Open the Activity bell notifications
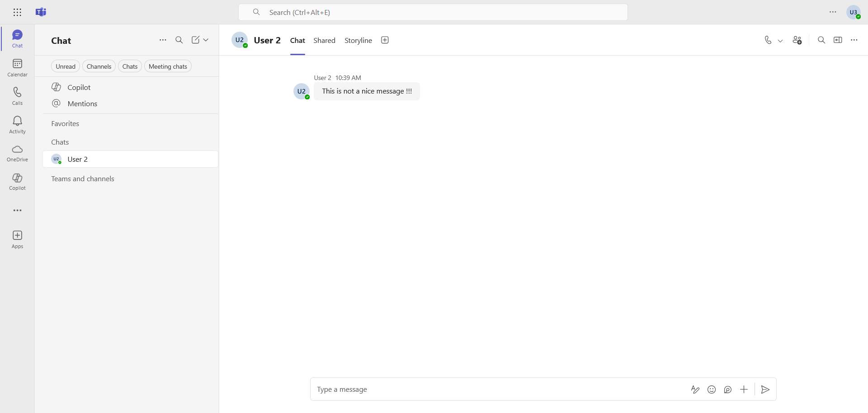This screenshot has height=413, width=868. click(17, 124)
